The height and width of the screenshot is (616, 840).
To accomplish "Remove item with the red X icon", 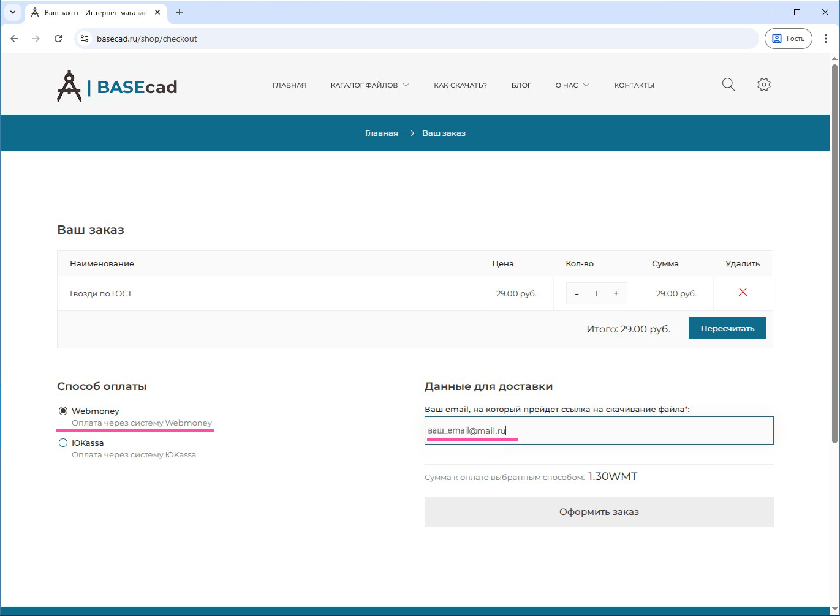I will point(743,292).
